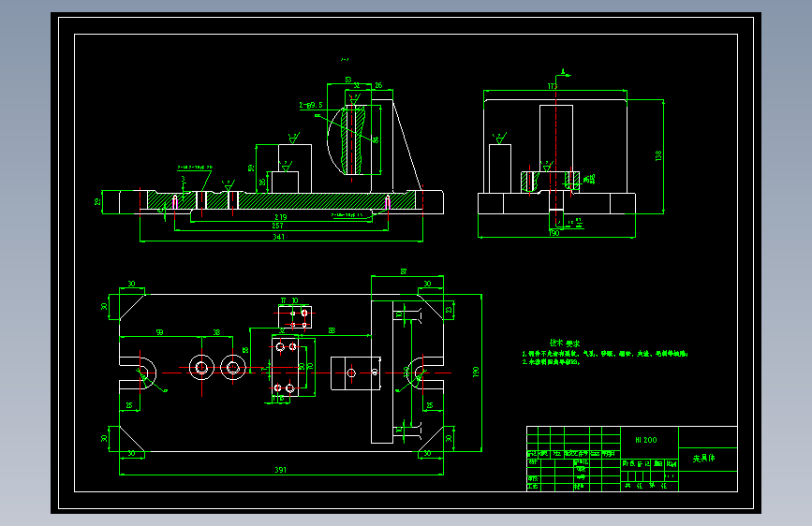Click the 341 dimension in section view
The image size is (812, 526).
[278, 237]
